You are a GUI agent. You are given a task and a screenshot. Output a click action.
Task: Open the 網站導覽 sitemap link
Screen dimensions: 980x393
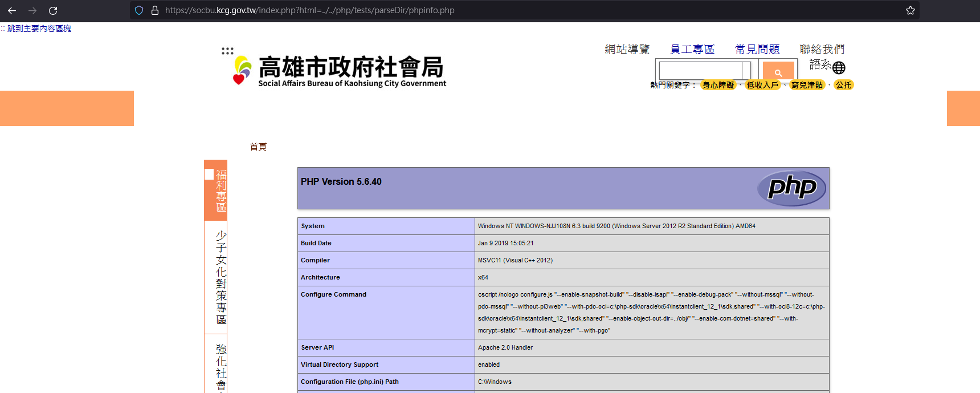(627, 50)
